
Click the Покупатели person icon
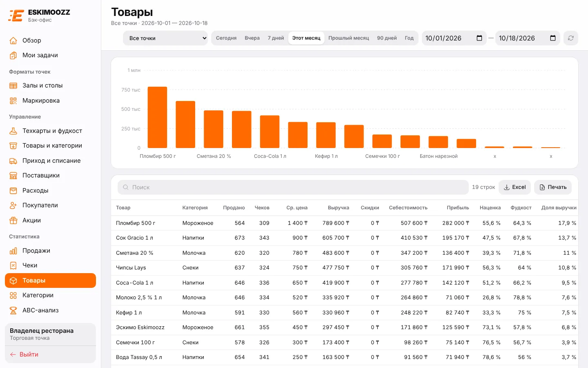13,205
